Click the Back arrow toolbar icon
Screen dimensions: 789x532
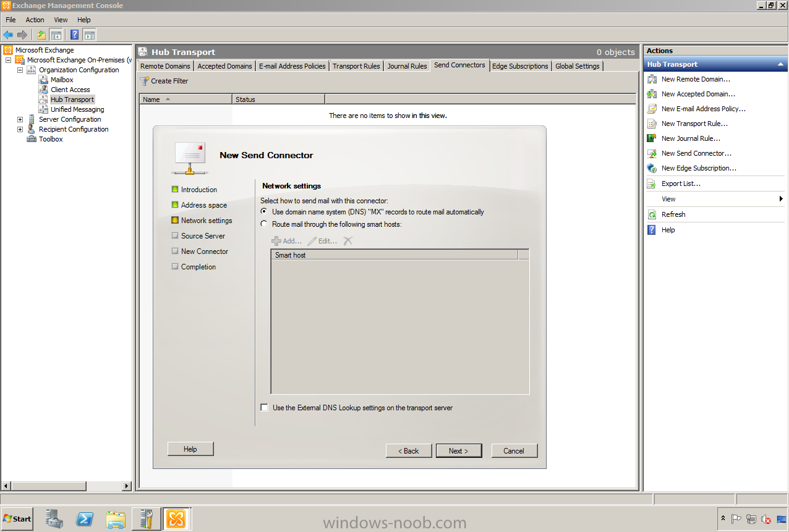point(8,35)
